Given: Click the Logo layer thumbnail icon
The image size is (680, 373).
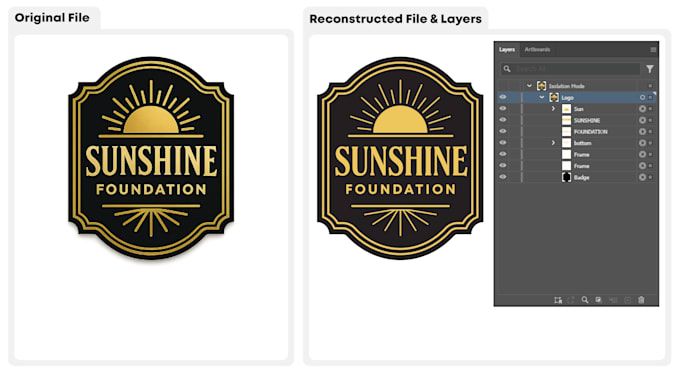Looking at the screenshot, I should [x=554, y=97].
